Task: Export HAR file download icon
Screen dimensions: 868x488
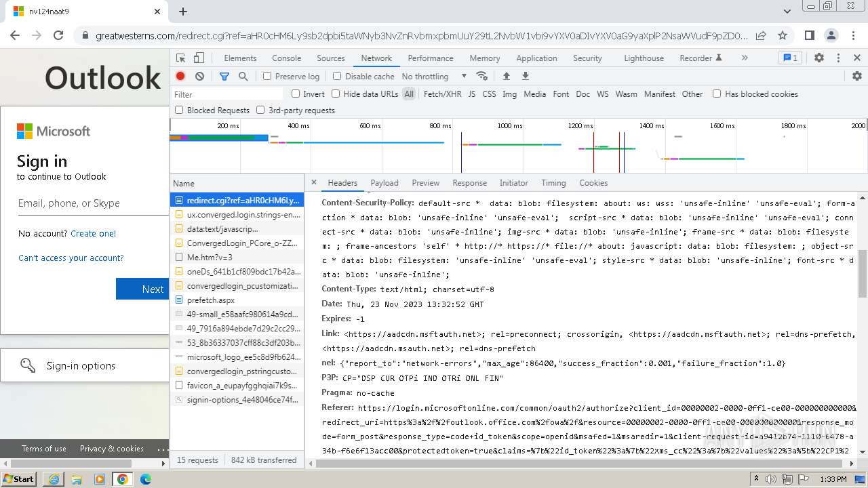Action: 525,76
